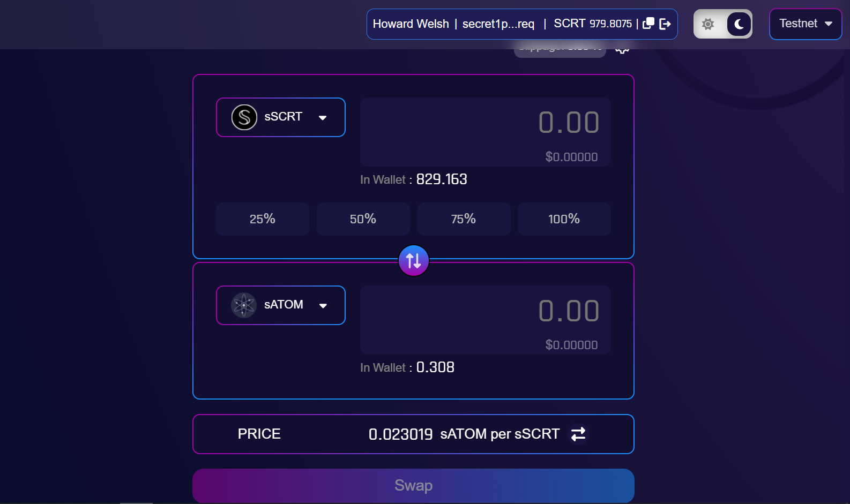Click the logout icon beside SCRT balance
Screen dimensions: 850x504
click(x=665, y=24)
